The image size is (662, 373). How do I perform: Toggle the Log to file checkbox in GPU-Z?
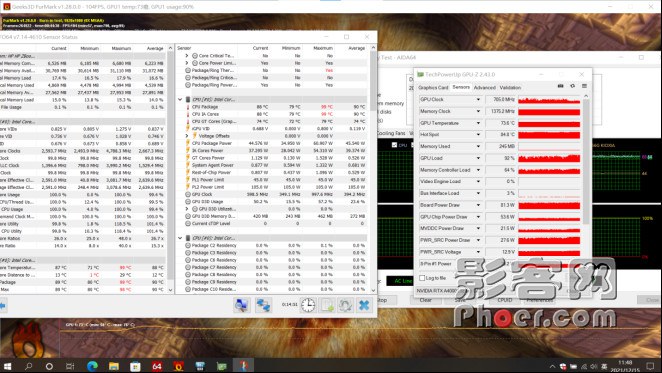point(422,278)
